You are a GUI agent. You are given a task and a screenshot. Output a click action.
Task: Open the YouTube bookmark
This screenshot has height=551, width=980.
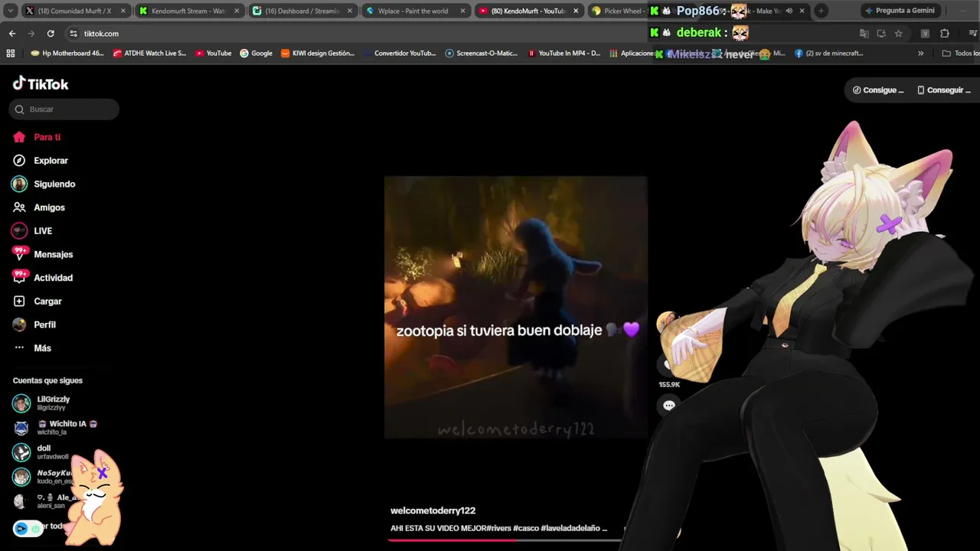213,54
